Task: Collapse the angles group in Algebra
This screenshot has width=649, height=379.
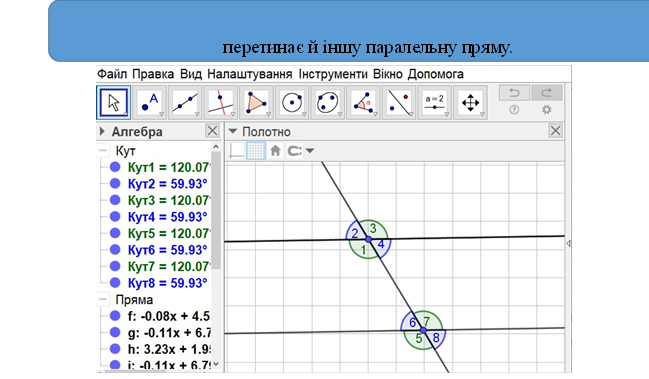Action: (x=103, y=151)
